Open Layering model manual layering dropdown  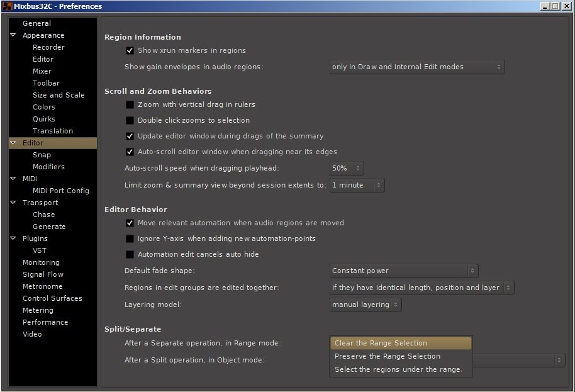tap(366, 305)
